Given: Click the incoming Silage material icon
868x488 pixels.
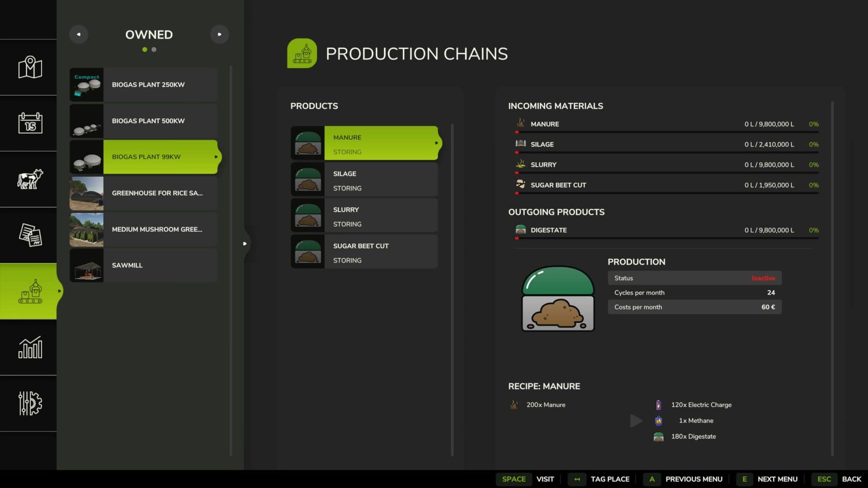Looking at the screenshot, I should click(x=521, y=144).
